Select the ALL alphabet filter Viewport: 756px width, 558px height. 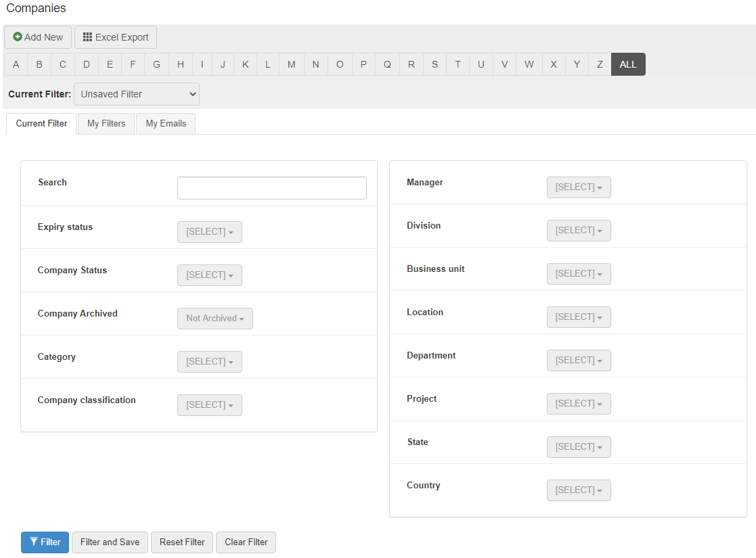[x=627, y=64]
